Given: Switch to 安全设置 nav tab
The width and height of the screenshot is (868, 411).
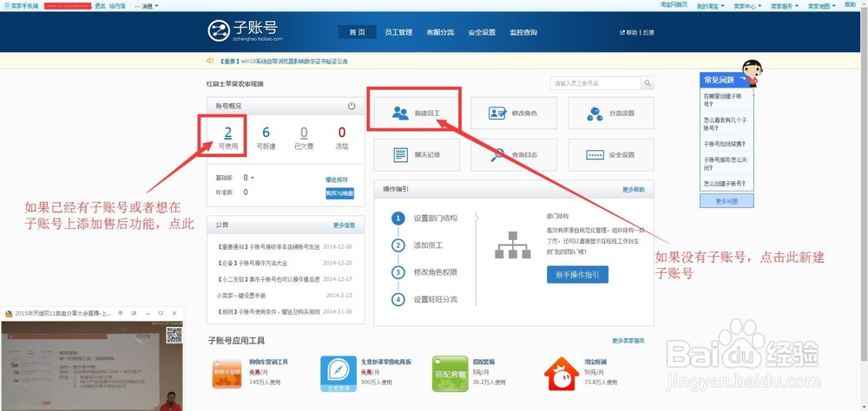Looking at the screenshot, I should 482,32.
